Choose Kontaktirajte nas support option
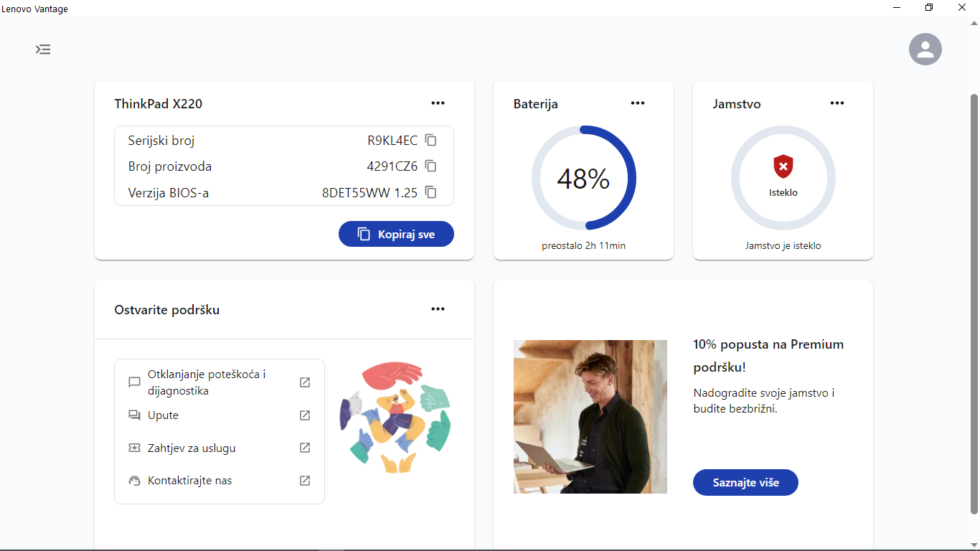 pos(190,481)
